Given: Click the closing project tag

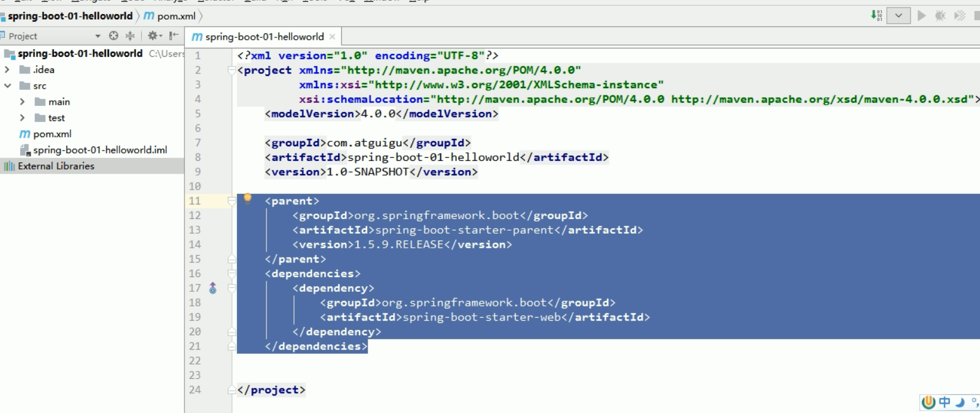Looking at the screenshot, I should click(271, 390).
